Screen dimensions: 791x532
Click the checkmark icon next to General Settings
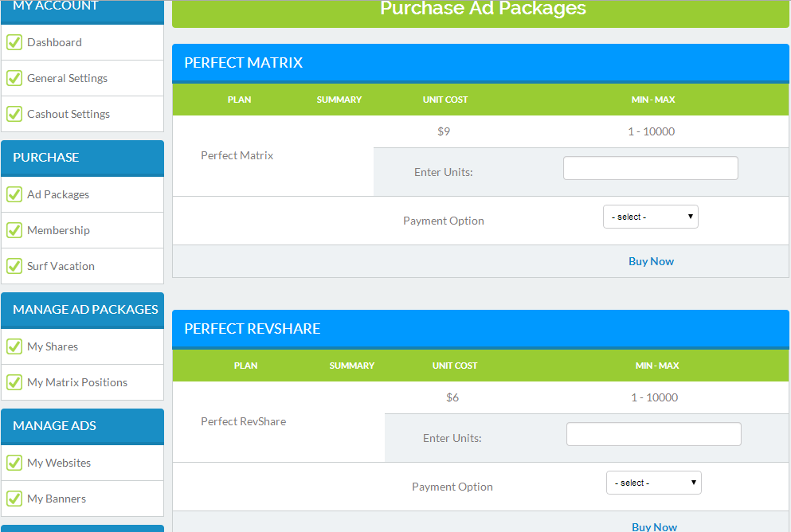tap(14, 78)
